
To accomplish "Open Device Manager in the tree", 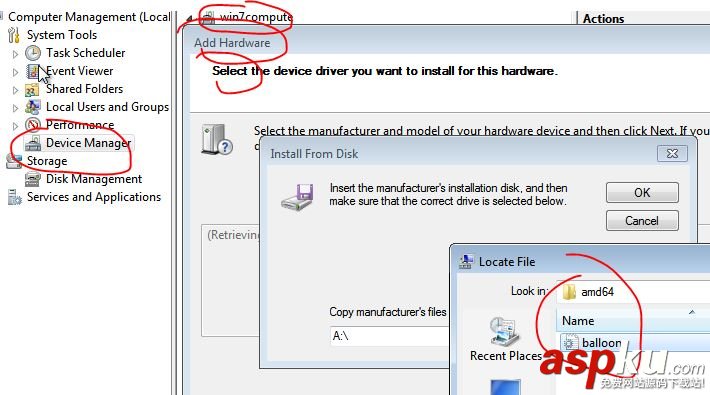I will pos(88,143).
